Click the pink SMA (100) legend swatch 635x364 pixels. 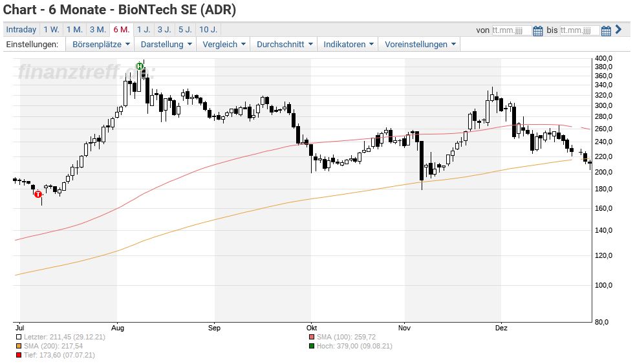click(x=312, y=337)
